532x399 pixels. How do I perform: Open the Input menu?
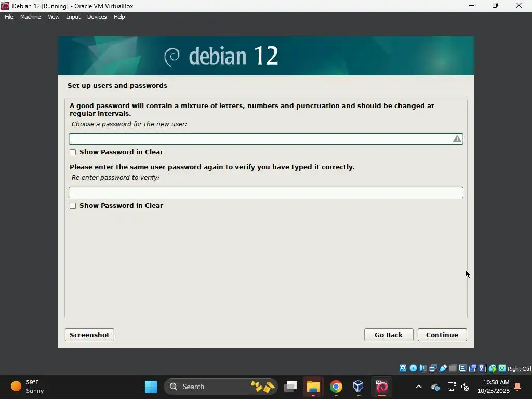[x=73, y=17]
